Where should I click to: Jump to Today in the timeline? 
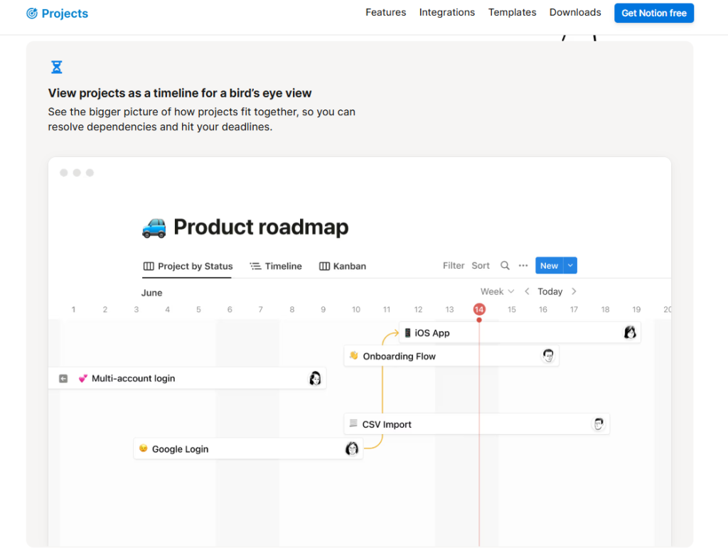pos(550,291)
